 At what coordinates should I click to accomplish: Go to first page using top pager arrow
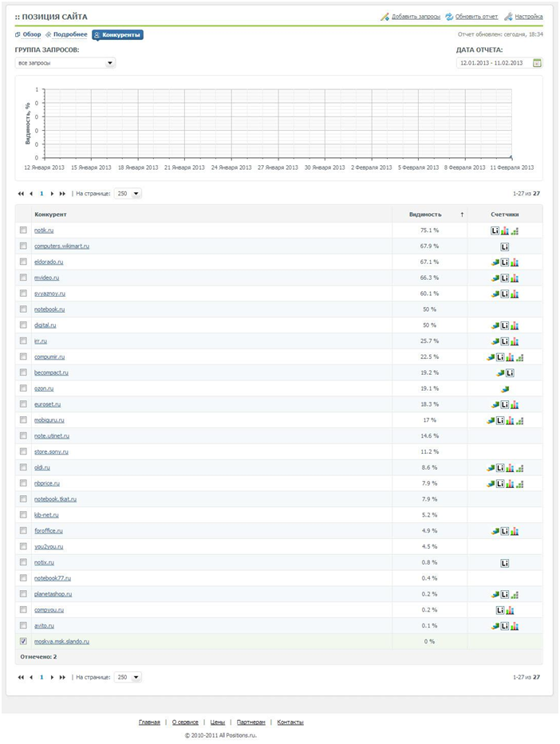pyautogui.click(x=21, y=194)
